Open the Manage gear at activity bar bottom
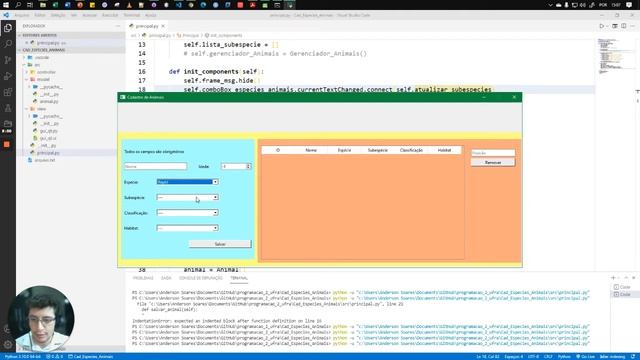The width and height of the screenshot is (640, 360). pyautogui.click(x=8, y=344)
